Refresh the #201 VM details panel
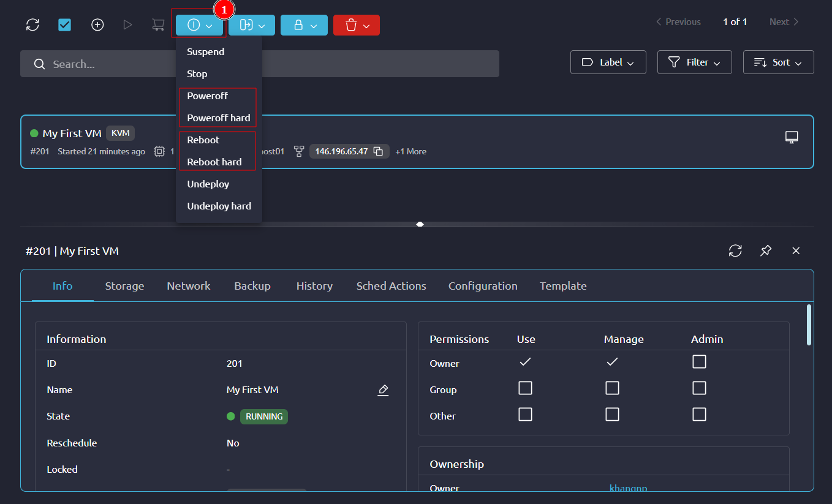Viewport: 832px width, 504px height. click(x=735, y=250)
